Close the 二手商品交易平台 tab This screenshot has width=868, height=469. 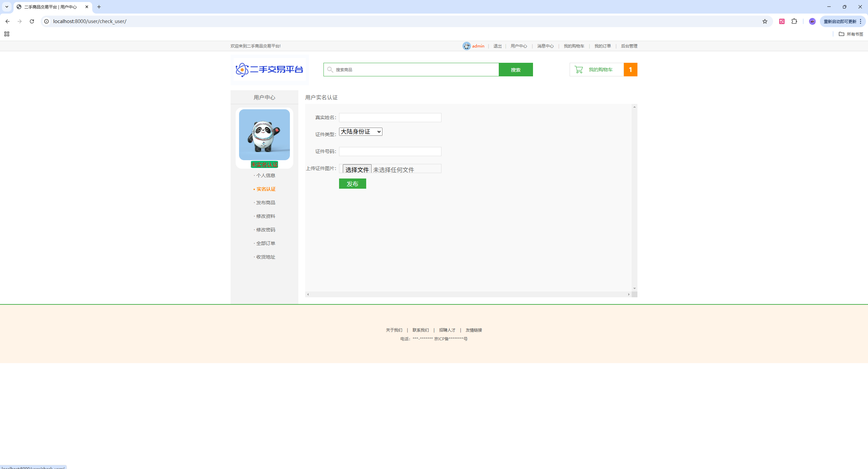pos(87,7)
